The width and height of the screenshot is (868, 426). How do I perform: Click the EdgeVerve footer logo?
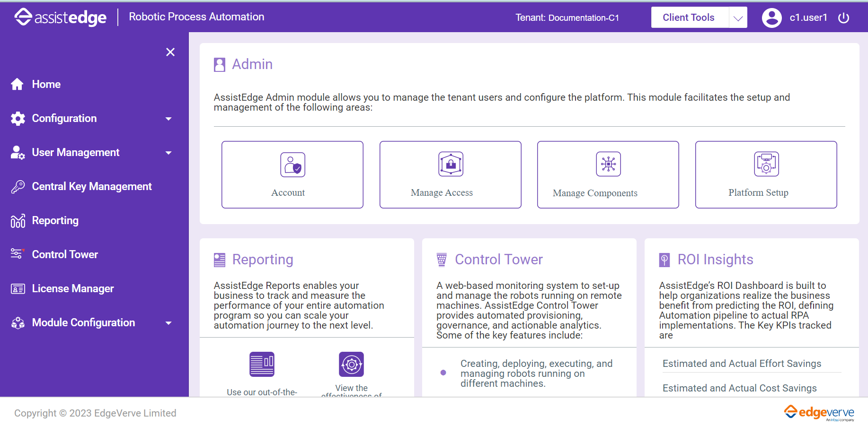(x=819, y=413)
